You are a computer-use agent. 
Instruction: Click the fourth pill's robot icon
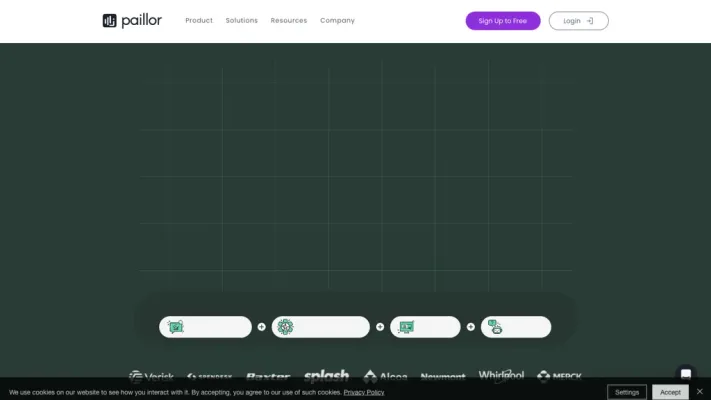pos(495,327)
